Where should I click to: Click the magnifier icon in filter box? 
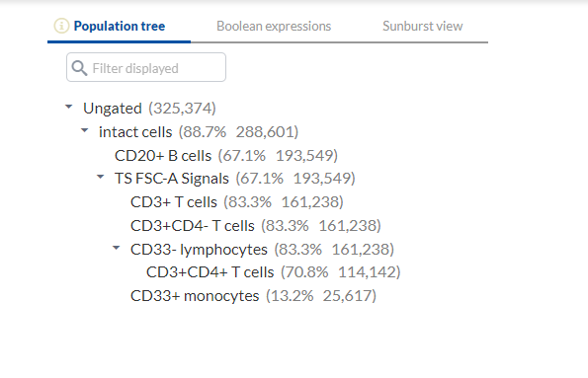point(79,68)
